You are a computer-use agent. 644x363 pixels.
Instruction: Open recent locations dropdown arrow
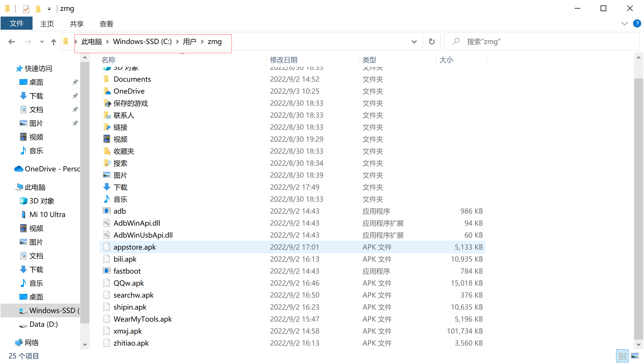click(x=42, y=42)
